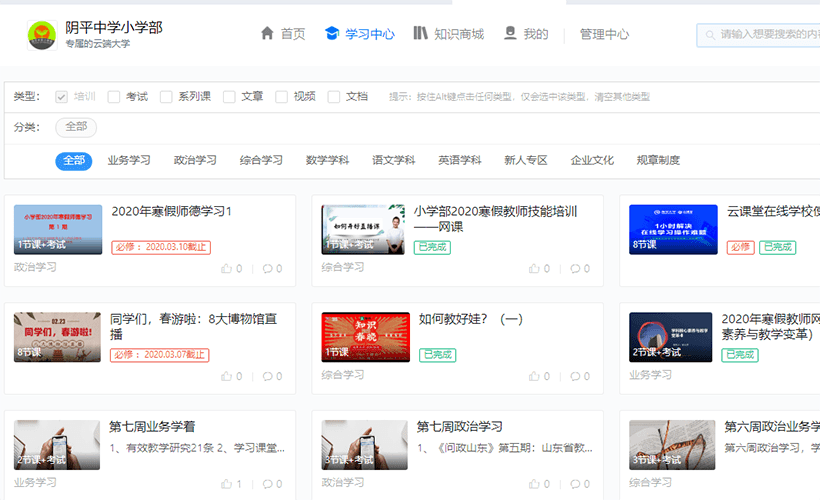Click 已完成 tag on 小学部2020寒假教师技能培训 card

[x=432, y=247]
